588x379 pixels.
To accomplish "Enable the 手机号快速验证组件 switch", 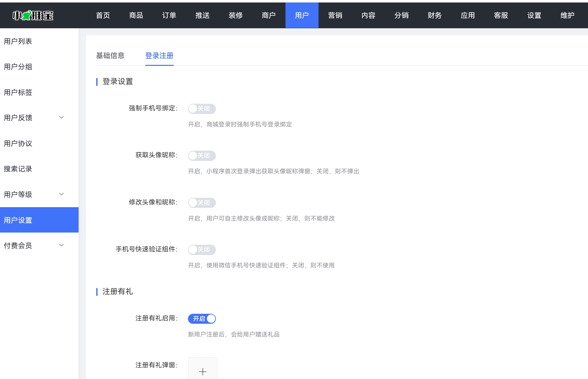I will point(201,250).
